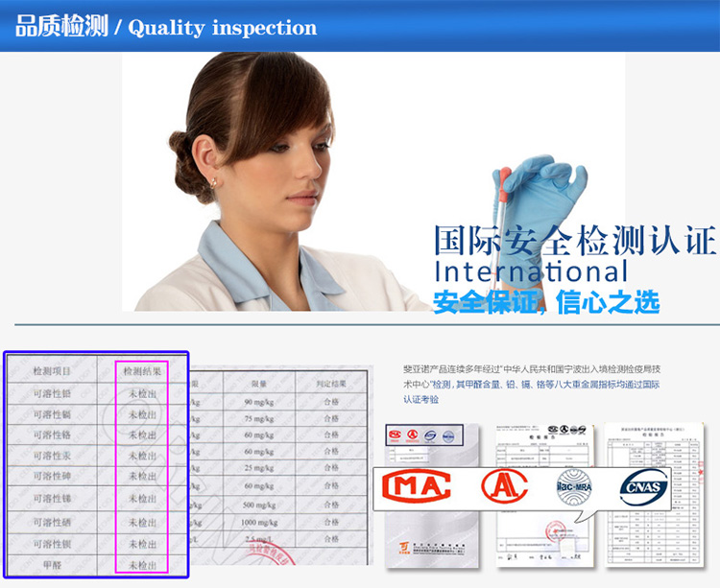Open the left certificate cover thumbnail
This screenshot has height=588, width=720.
click(432, 495)
